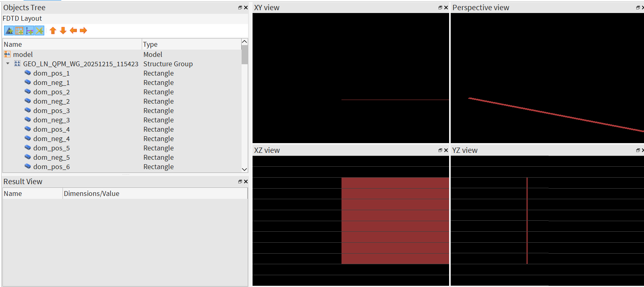Toggle the simulation region grid filter icon
Image resolution: width=644 pixels, height=287 pixels.
(19, 30)
